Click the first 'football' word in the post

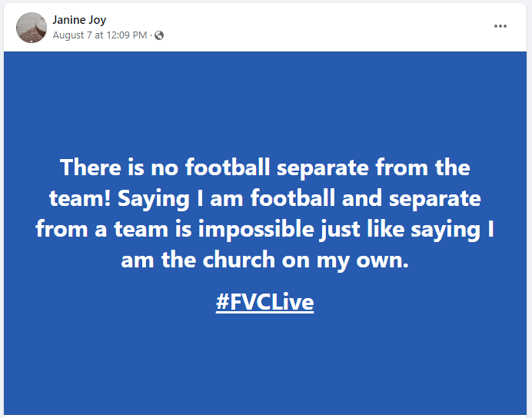[x=228, y=168]
